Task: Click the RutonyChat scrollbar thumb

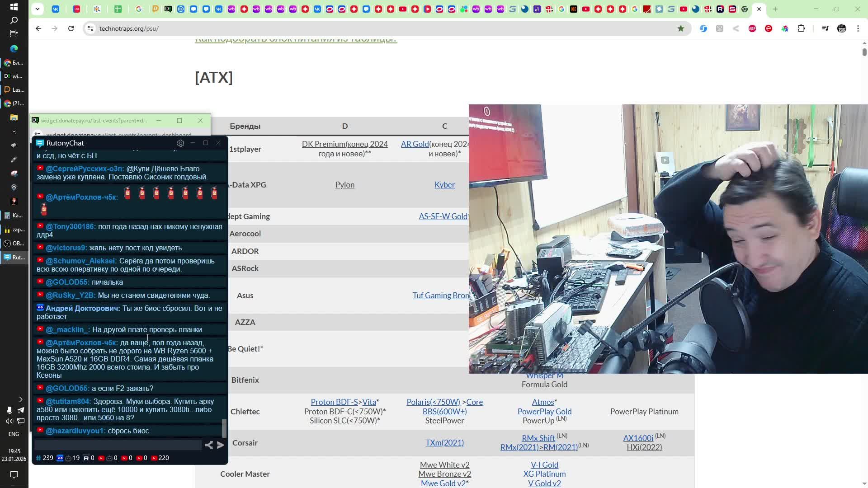Action: coord(224,428)
